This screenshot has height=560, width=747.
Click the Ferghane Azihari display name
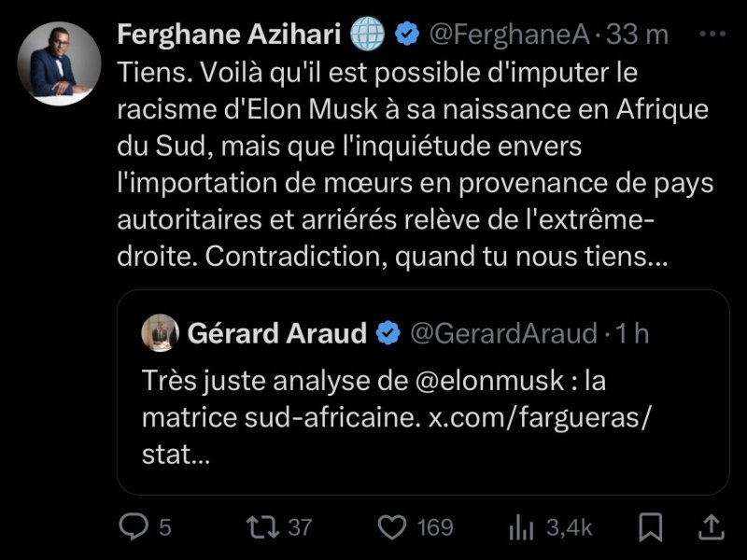230,35
